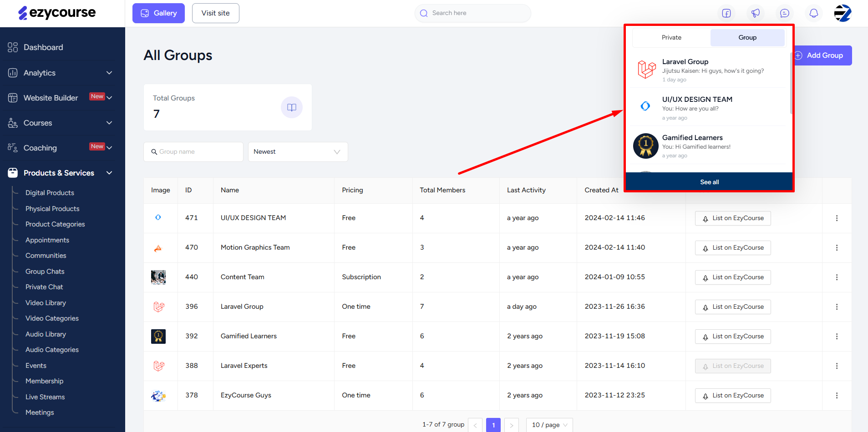Open more options for Laravel Group row
The height and width of the screenshot is (432, 868).
[837, 307]
